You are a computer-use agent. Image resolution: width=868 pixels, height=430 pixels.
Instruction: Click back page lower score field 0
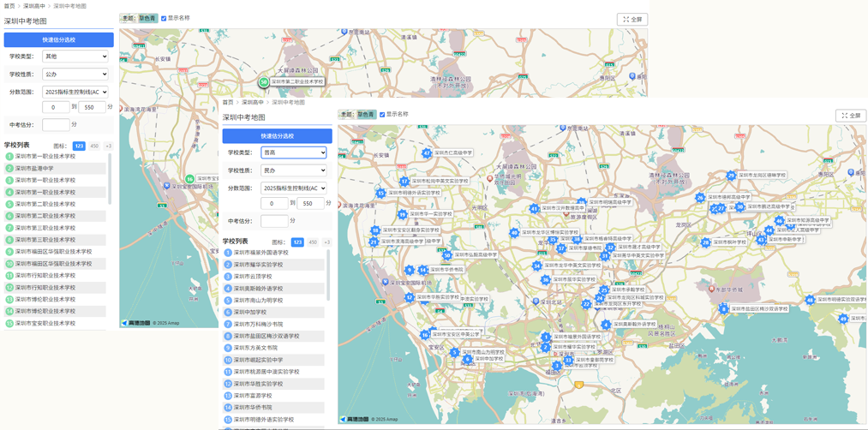(x=56, y=107)
